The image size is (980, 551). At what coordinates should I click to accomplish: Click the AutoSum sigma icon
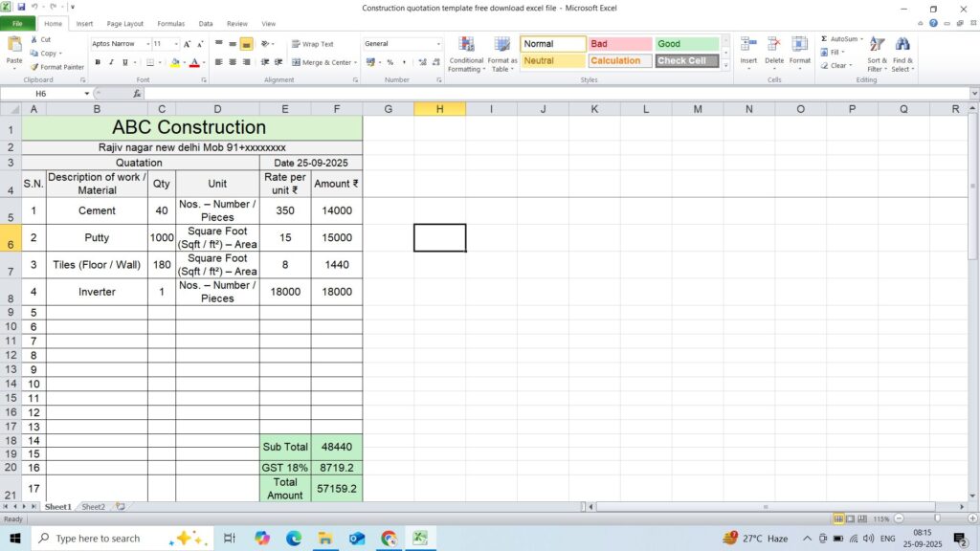click(x=824, y=39)
